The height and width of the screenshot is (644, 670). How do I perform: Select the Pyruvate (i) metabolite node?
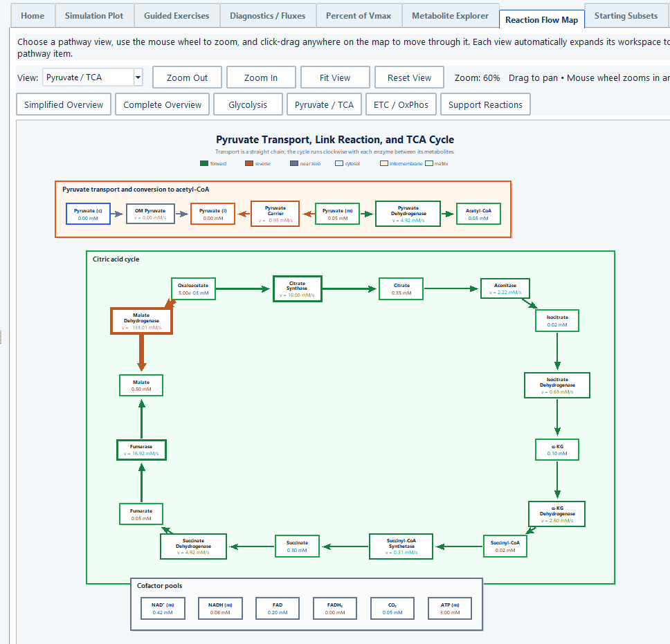pos(212,214)
